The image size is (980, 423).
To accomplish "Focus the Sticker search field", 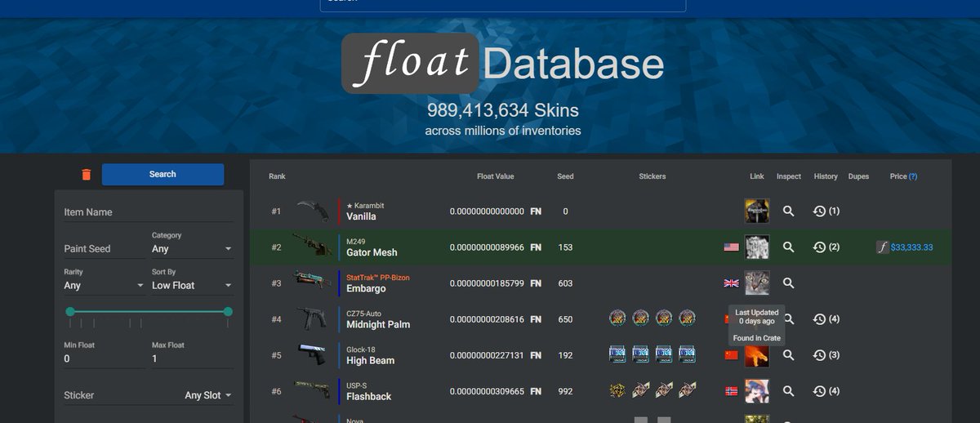I will 122,395.
